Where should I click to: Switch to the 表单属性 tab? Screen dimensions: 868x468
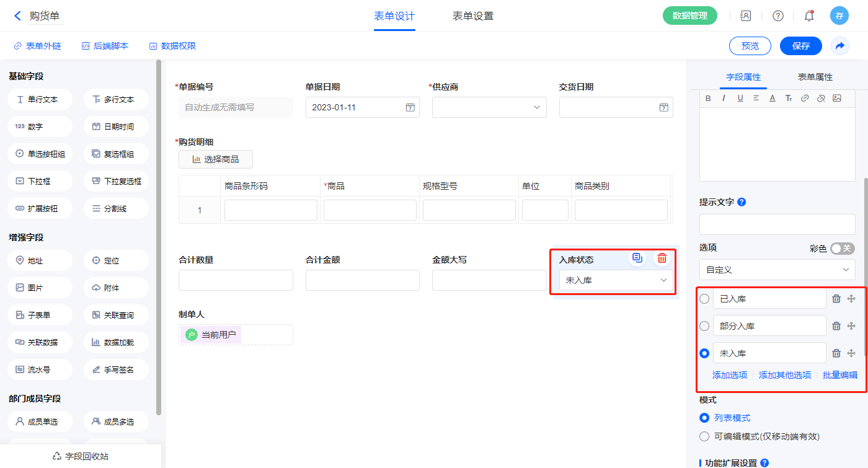(x=815, y=77)
